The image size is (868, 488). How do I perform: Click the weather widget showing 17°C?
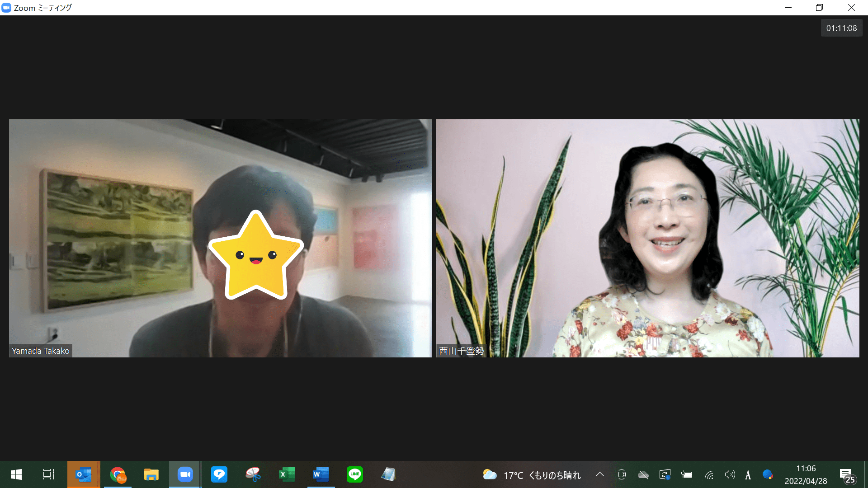point(532,475)
